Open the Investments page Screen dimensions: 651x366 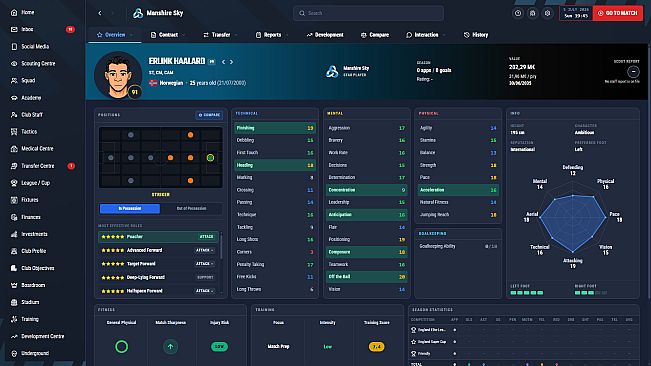coord(34,234)
